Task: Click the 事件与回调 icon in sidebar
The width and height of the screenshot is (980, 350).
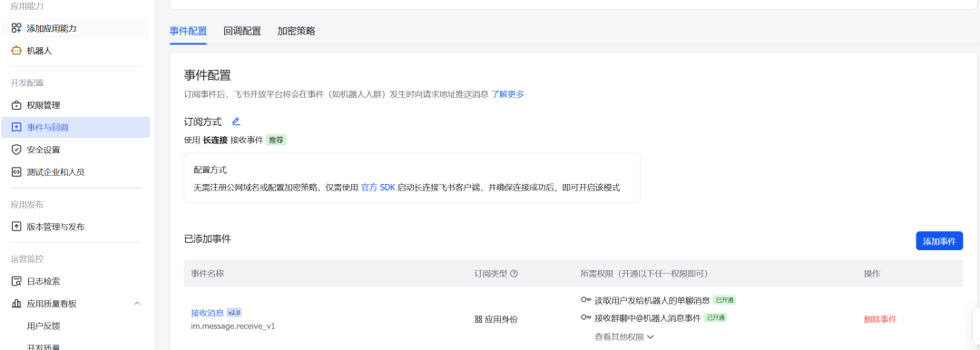Action: (16, 128)
